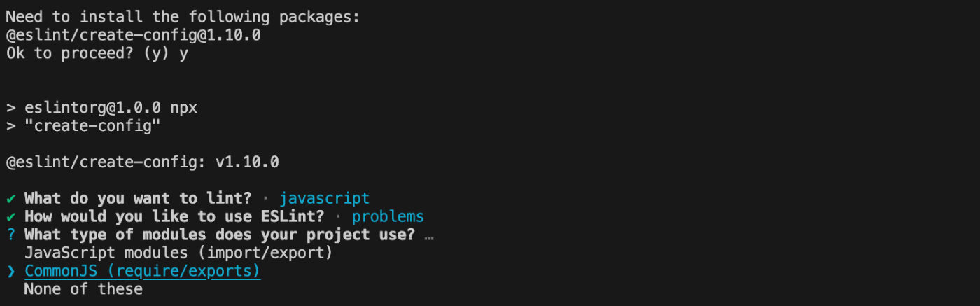
Task: Click the green checkmark beside the ESLint usage question
Action: 10,217
